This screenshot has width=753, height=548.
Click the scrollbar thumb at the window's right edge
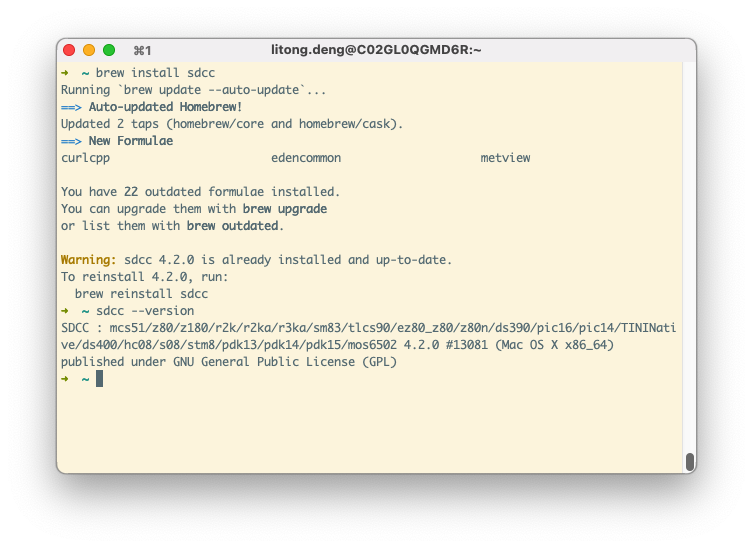[x=689, y=461]
